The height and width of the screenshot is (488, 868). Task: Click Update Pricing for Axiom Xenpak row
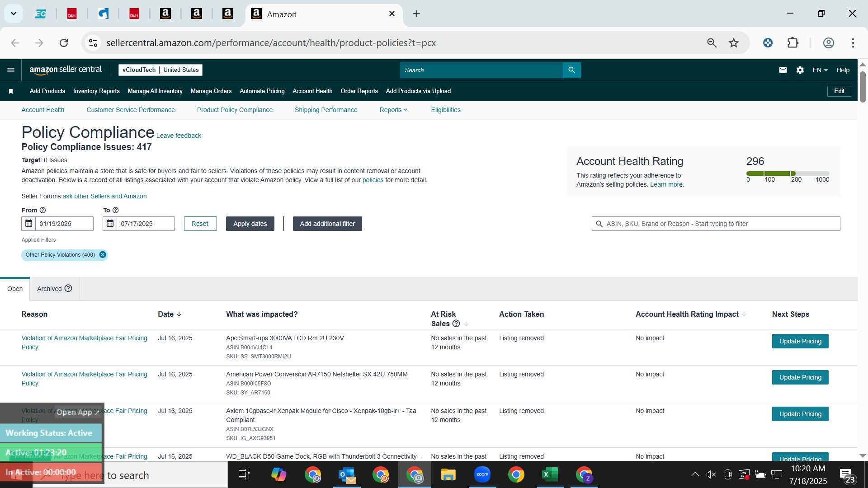(800, 414)
